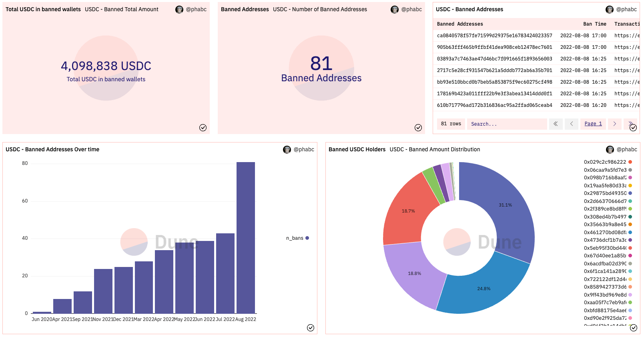This screenshot has width=644, height=337.
Task: Toggle legend entry 0x6acdfba02d39
Action: [x=608, y=264]
